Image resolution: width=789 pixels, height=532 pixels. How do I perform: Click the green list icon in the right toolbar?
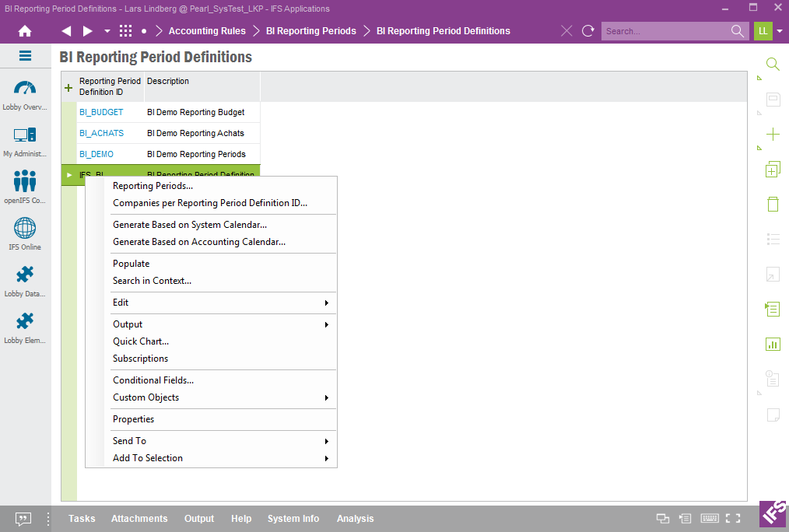point(773,309)
